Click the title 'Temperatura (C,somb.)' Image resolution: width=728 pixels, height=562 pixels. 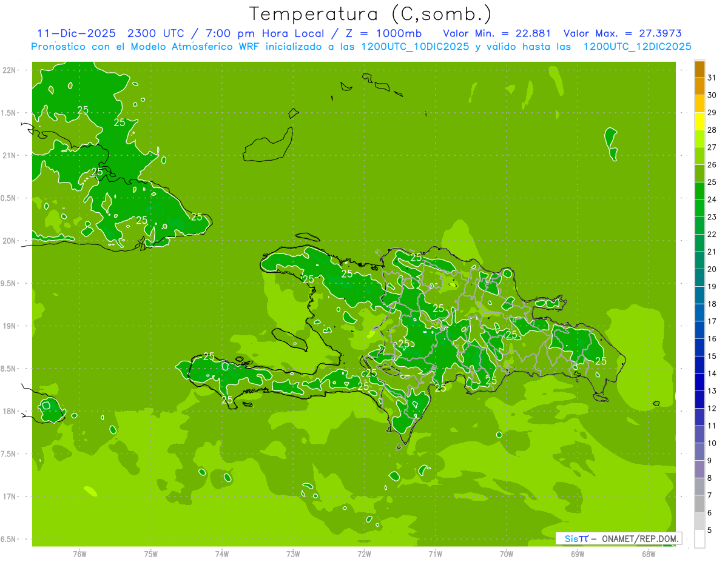(370, 13)
